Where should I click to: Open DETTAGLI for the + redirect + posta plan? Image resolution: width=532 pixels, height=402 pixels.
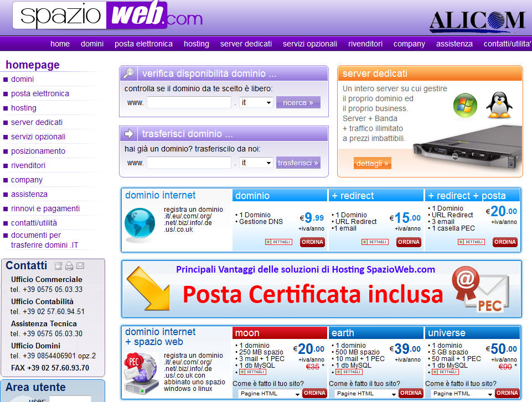click(x=471, y=242)
